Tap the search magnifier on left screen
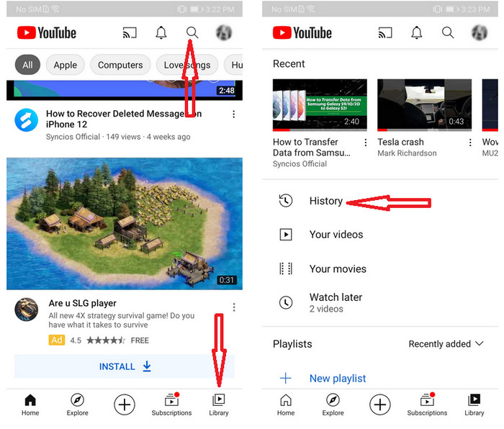Screen dimensions: 504x429 click(192, 32)
